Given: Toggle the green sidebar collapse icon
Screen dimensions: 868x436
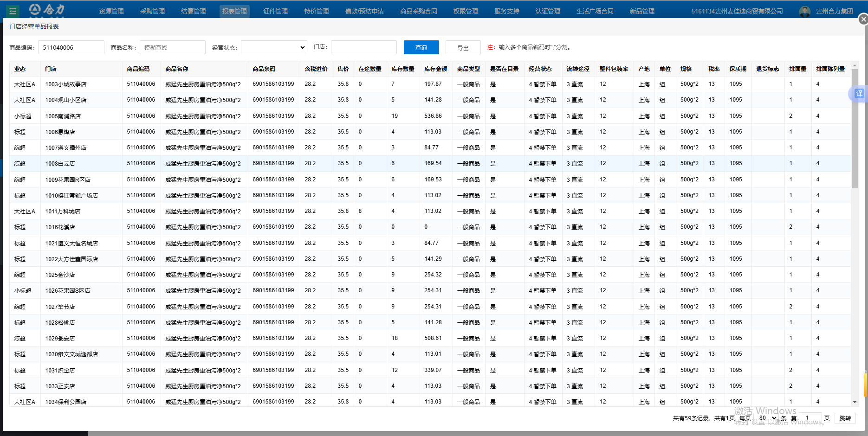Looking at the screenshot, I should pos(13,11).
